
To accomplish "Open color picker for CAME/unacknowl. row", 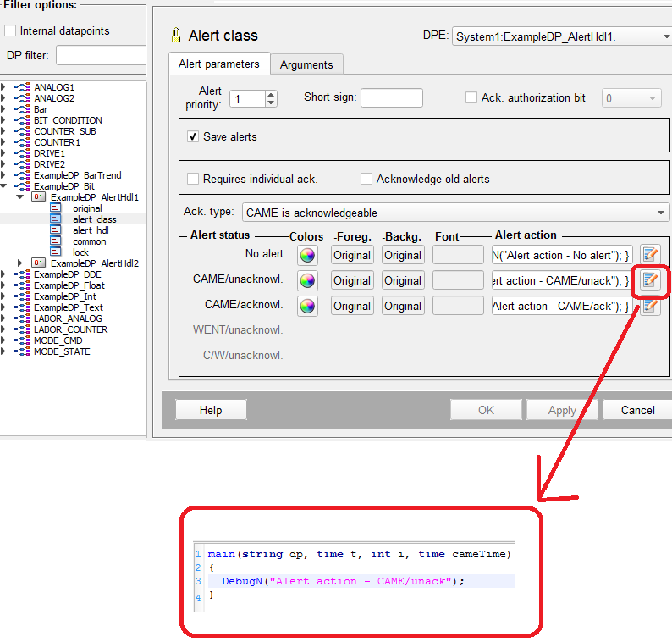I will 307,280.
